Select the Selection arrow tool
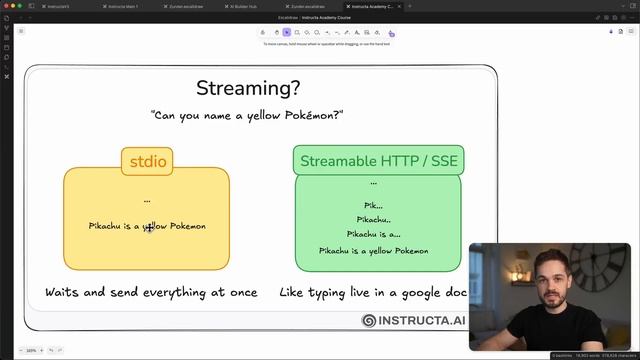This screenshot has width=640, height=360. click(287, 33)
